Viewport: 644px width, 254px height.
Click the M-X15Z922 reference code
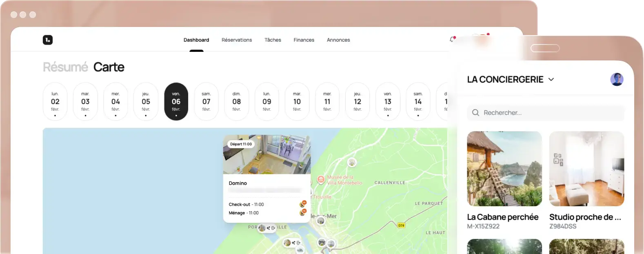(x=483, y=226)
